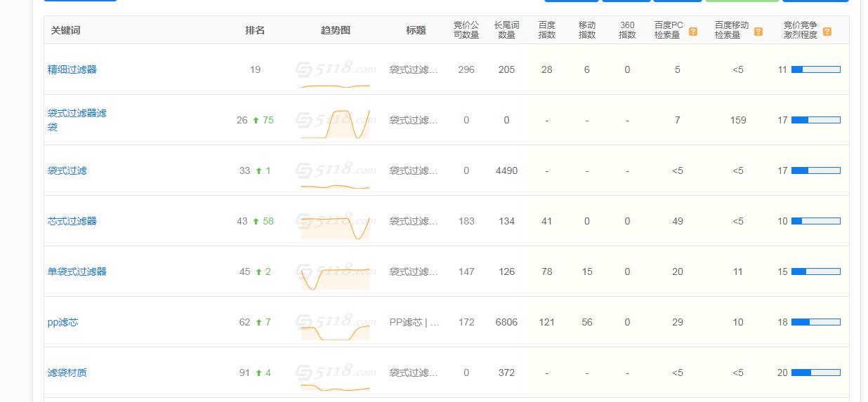868x402 pixels.
Task: View trend chart for pp滤芯
Action: 335,326
